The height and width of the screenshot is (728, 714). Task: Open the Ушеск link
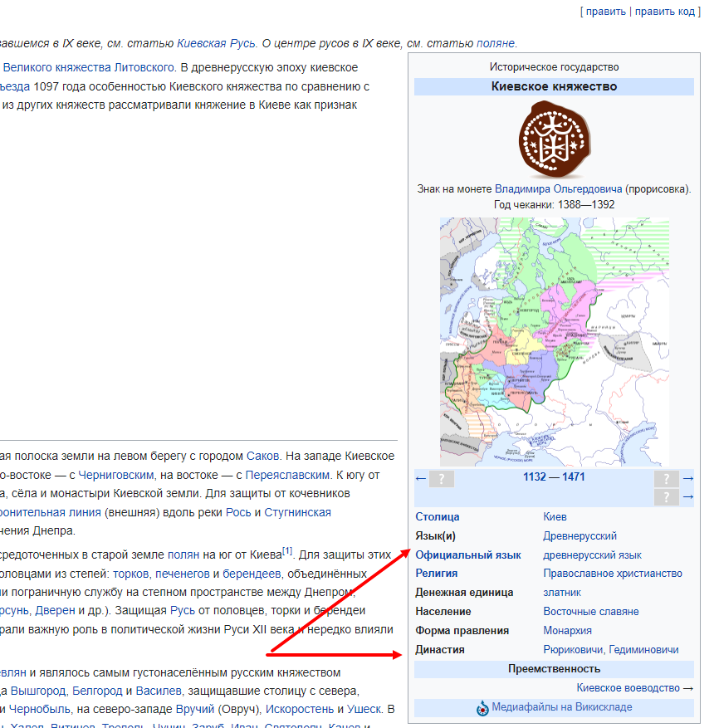(x=364, y=710)
